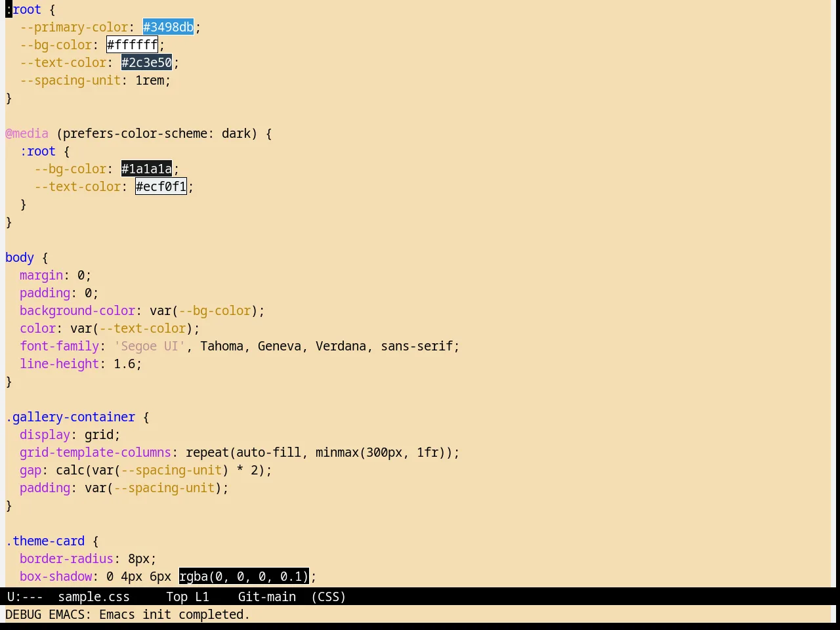Click the padding: 0 line in body

click(59, 293)
